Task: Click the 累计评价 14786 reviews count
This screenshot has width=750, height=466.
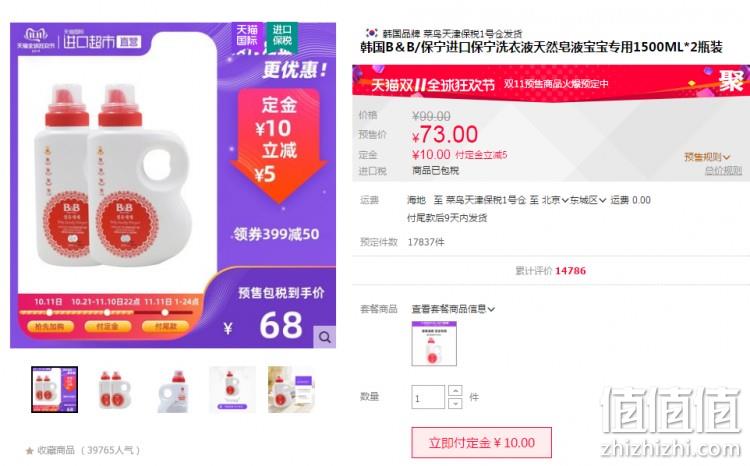Action: 551,271
